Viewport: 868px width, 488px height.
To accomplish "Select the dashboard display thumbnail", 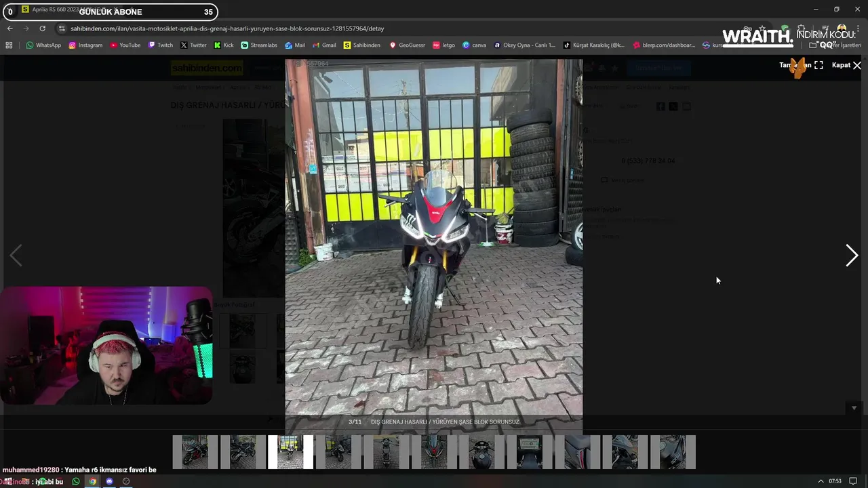I will (530, 452).
